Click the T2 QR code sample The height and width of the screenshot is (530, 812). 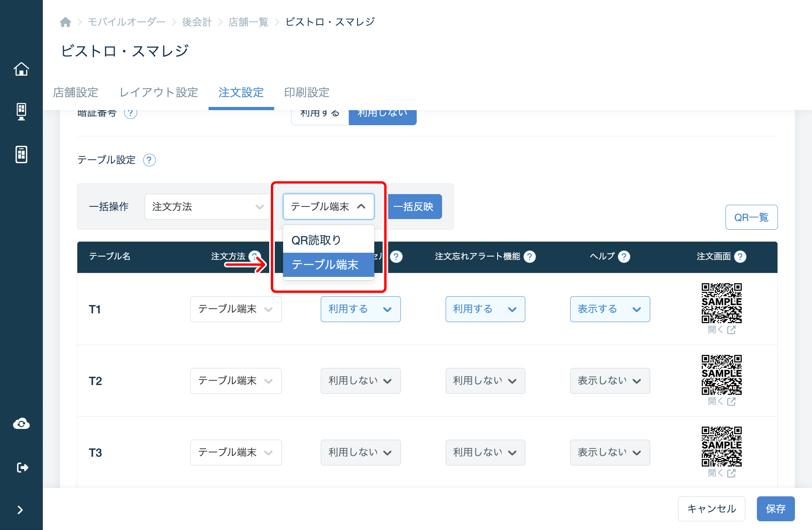[x=722, y=375]
